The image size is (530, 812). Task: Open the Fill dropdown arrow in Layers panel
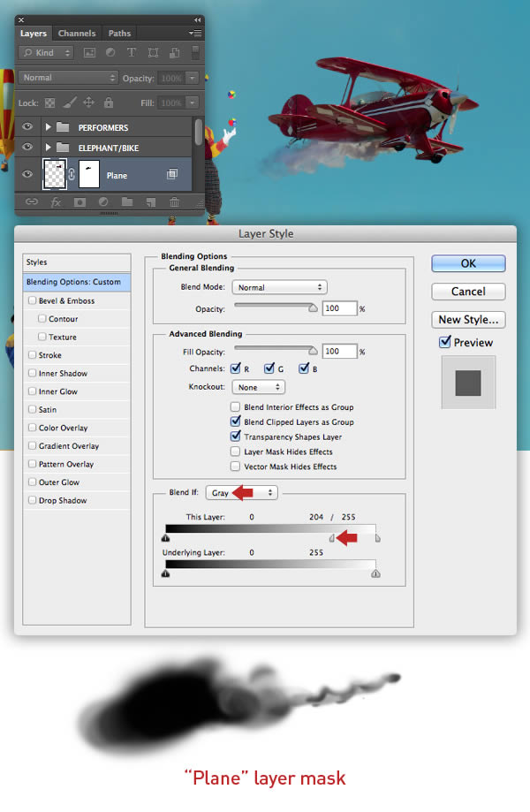(192, 102)
